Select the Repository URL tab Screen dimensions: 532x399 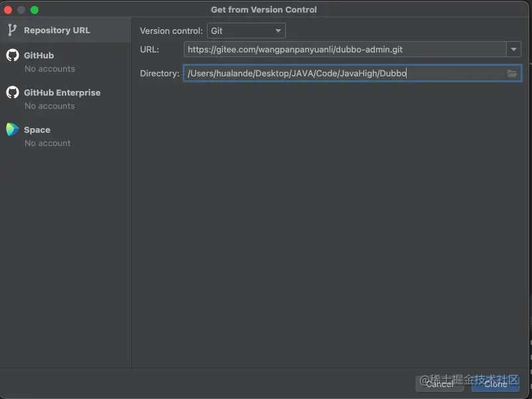[x=66, y=31]
